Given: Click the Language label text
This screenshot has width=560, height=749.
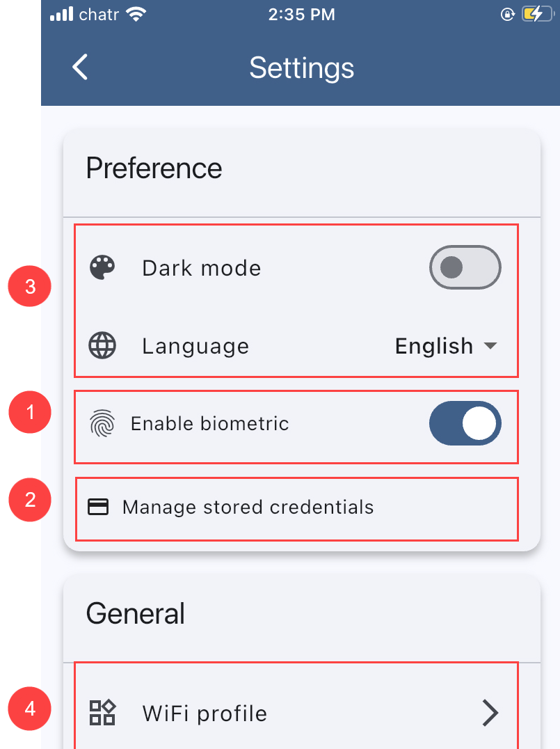Looking at the screenshot, I should (195, 347).
